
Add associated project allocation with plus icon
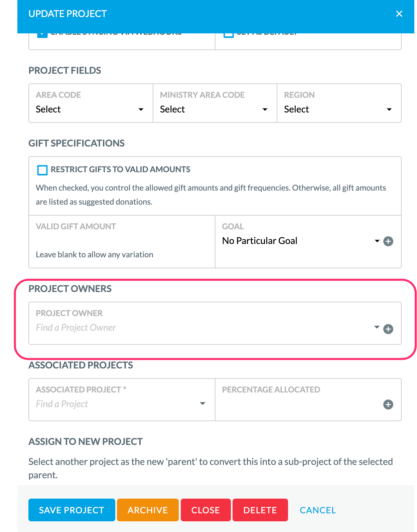pos(388,405)
